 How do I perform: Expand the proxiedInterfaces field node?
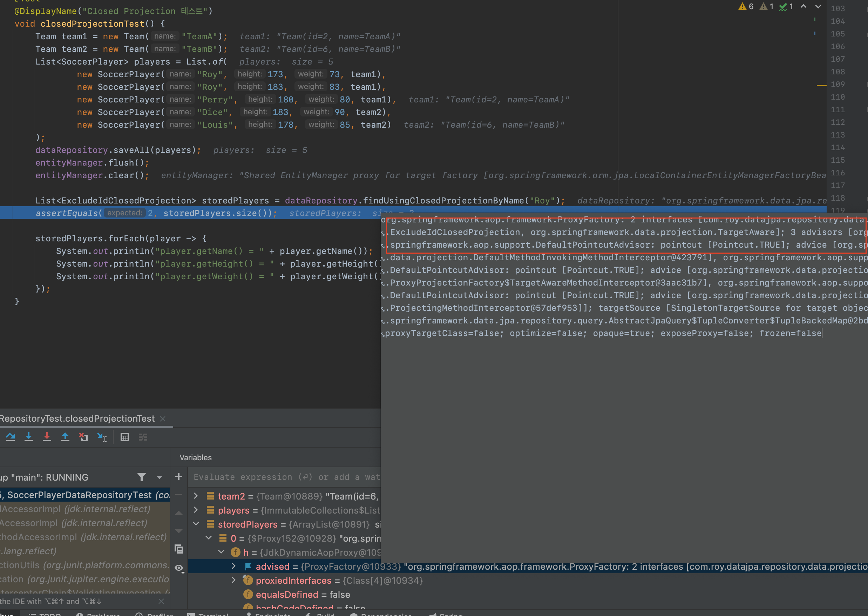pos(234,580)
